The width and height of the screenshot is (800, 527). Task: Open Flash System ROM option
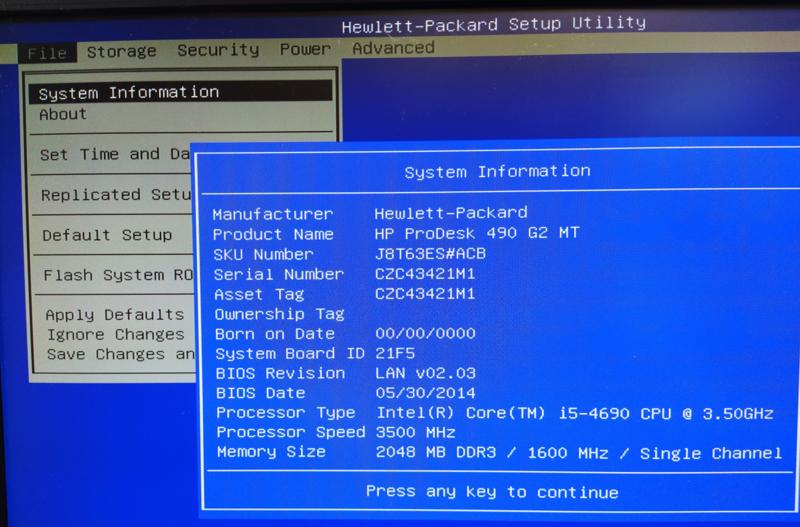pyautogui.click(x=118, y=275)
